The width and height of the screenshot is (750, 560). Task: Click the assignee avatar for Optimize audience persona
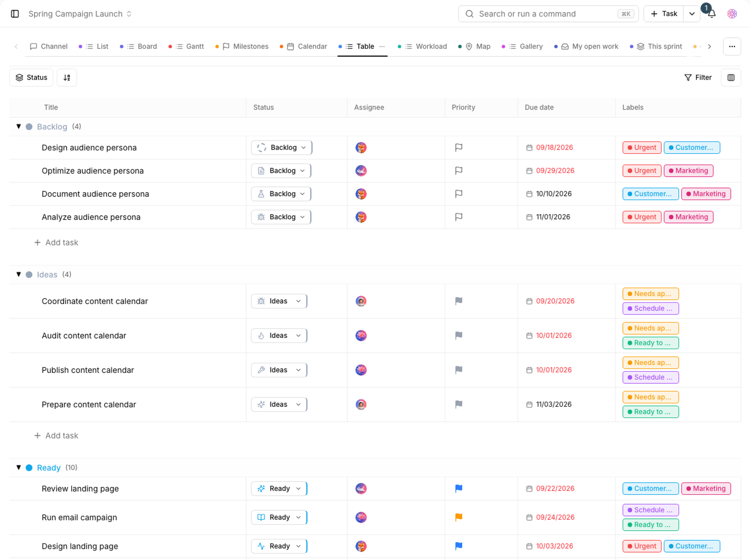361,171
